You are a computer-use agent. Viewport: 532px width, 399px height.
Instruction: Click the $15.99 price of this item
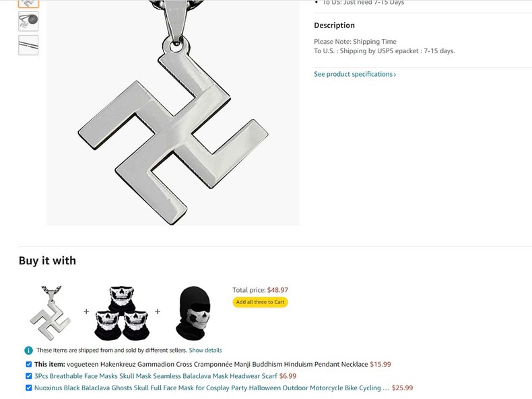click(x=380, y=365)
